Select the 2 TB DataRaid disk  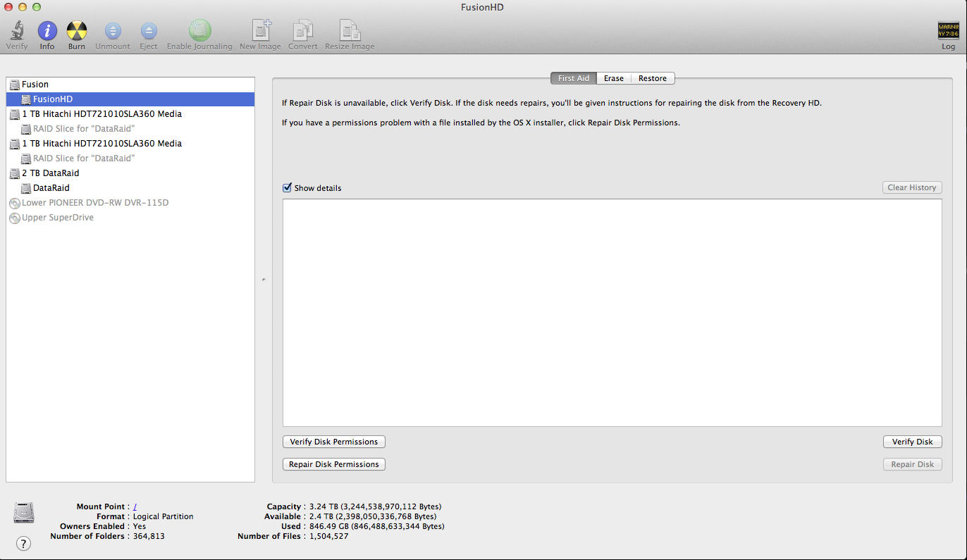click(130, 173)
